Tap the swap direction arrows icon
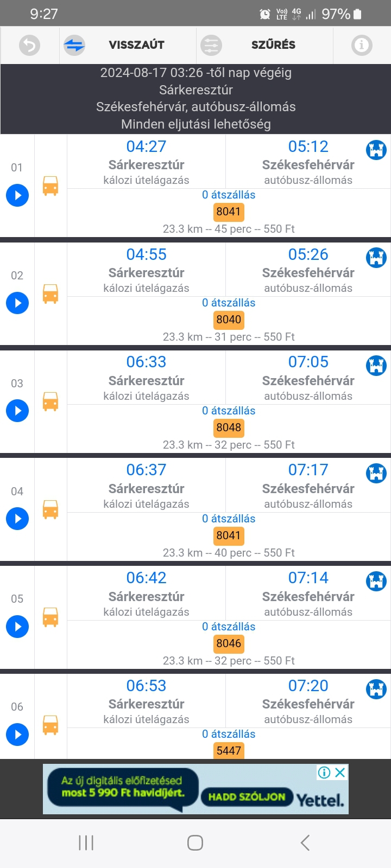This screenshot has height=868, width=391. click(x=74, y=45)
